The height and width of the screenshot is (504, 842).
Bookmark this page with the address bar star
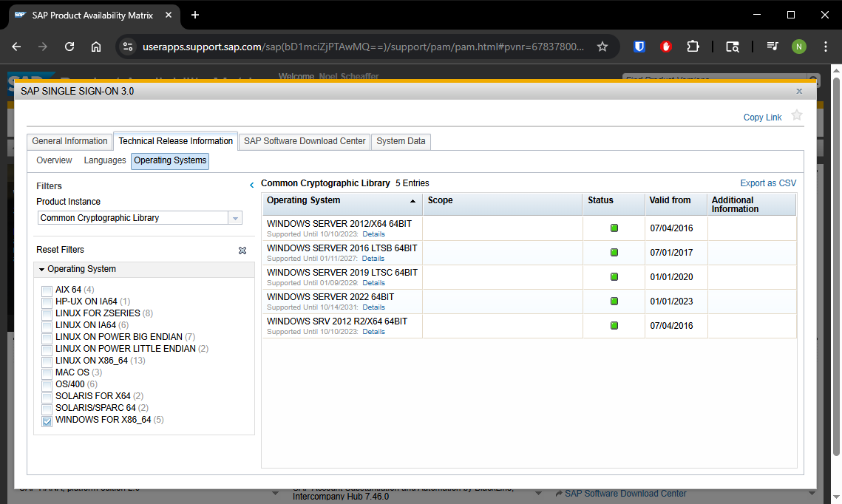(602, 47)
